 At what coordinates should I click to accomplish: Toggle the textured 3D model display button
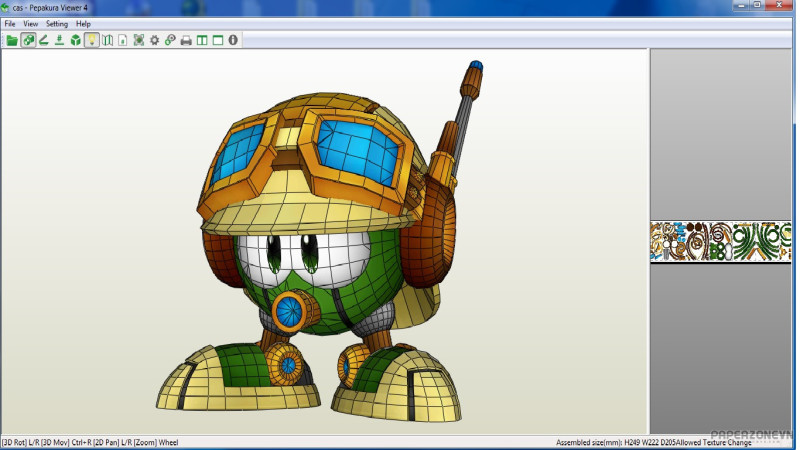click(28, 40)
